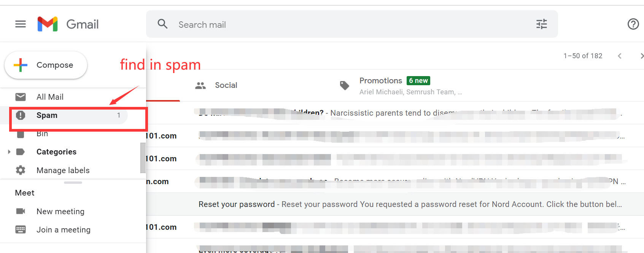Image resolution: width=644 pixels, height=253 pixels.
Task: Click the Search mail input field
Action: coord(342,25)
